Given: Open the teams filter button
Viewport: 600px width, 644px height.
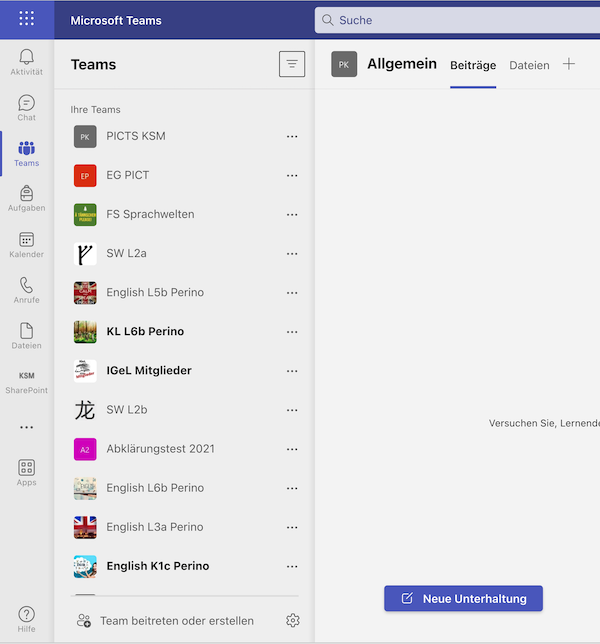Looking at the screenshot, I should (291, 64).
